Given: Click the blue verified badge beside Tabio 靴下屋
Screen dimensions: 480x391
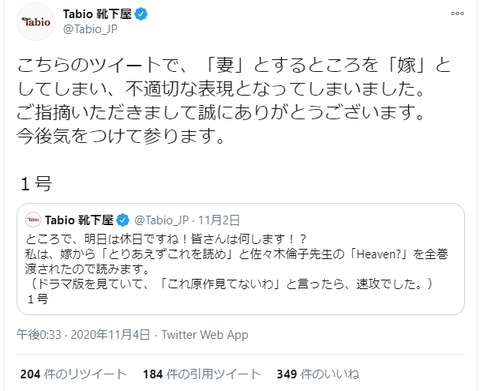Looking at the screenshot, I should pos(141,14).
